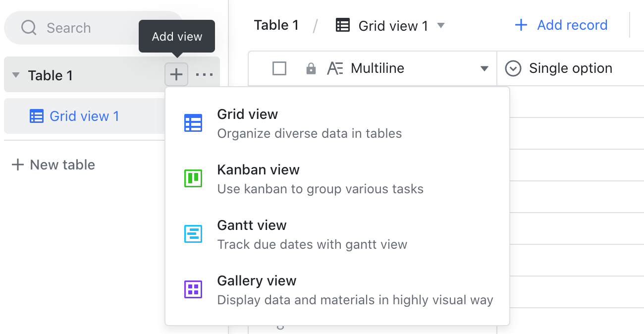Select the Grid view icon in the popup
The width and height of the screenshot is (644, 334).
pyautogui.click(x=193, y=123)
